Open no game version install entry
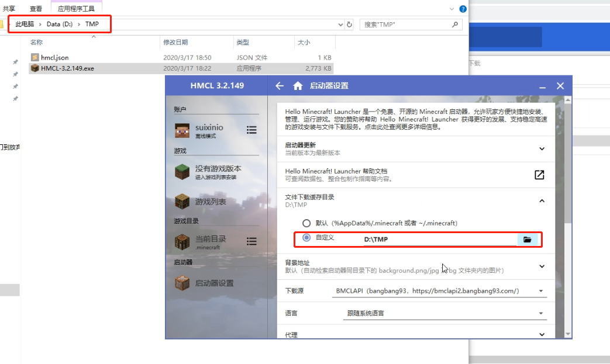The height and width of the screenshot is (364, 610). 217,172
